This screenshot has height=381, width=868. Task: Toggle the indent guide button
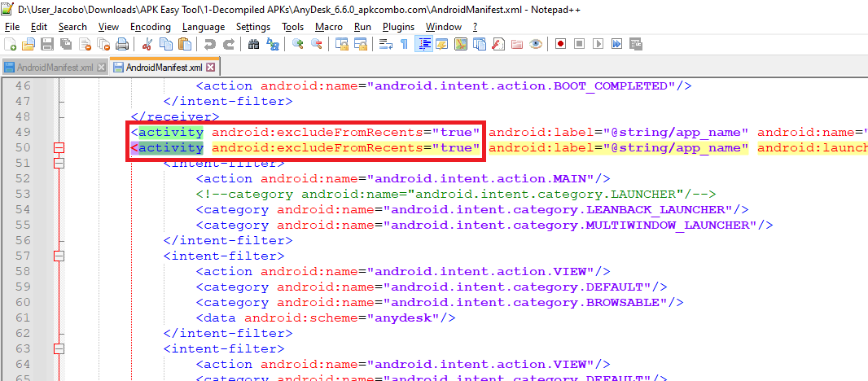click(423, 44)
